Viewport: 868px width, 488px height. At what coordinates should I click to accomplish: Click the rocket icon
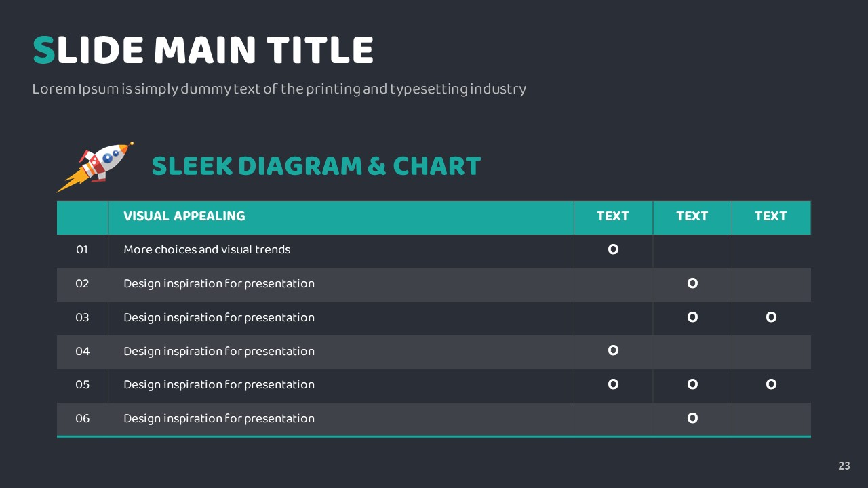(x=94, y=167)
